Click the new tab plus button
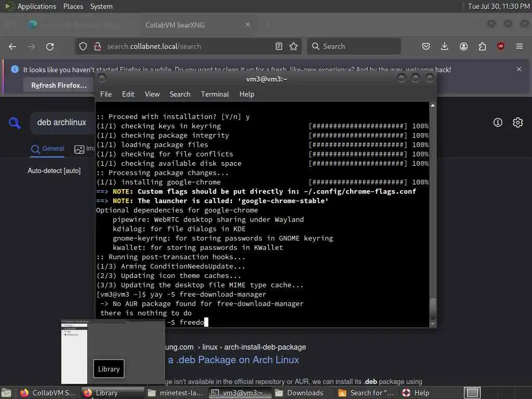 coord(268,24)
